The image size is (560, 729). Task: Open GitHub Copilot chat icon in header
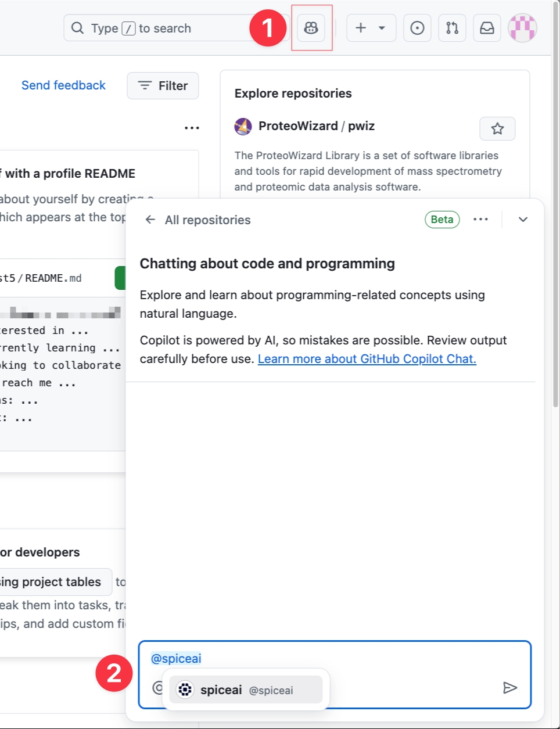[311, 28]
